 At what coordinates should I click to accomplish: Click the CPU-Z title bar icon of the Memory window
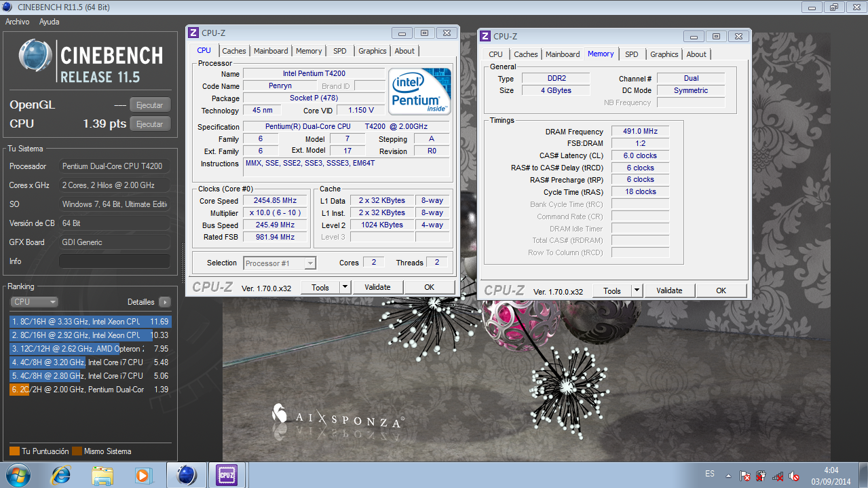pyautogui.click(x=485, y=36)
